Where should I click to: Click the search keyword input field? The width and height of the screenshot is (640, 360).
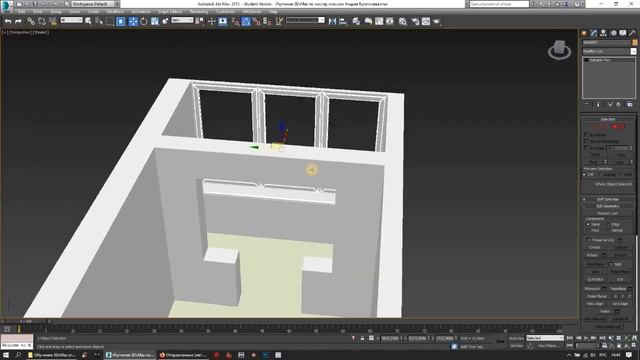pos(499,4)
